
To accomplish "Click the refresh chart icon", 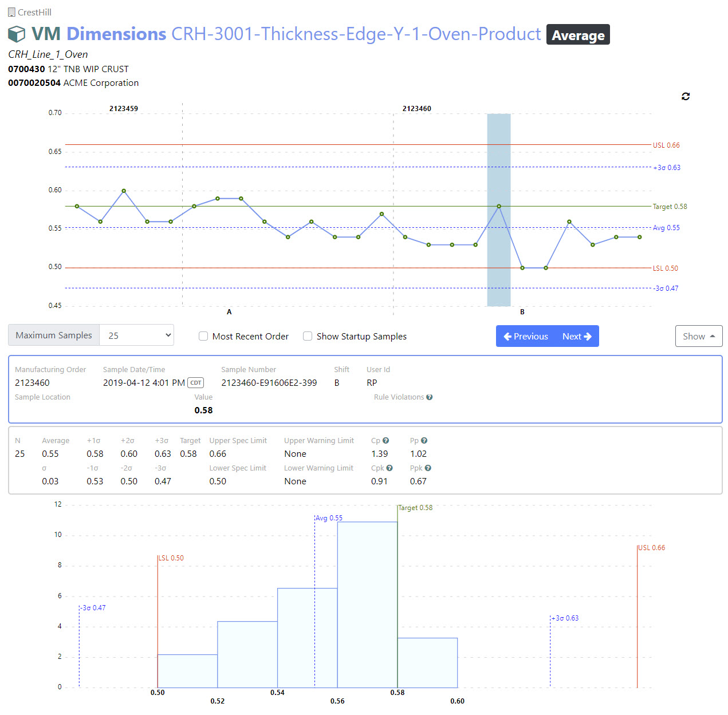I will tap(685, 96).
